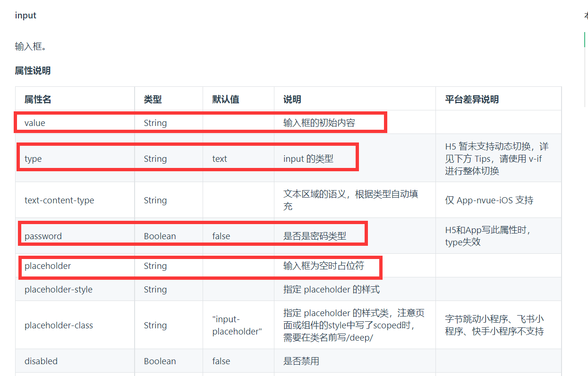Click the String type in text-content-type row

point(155,200)
